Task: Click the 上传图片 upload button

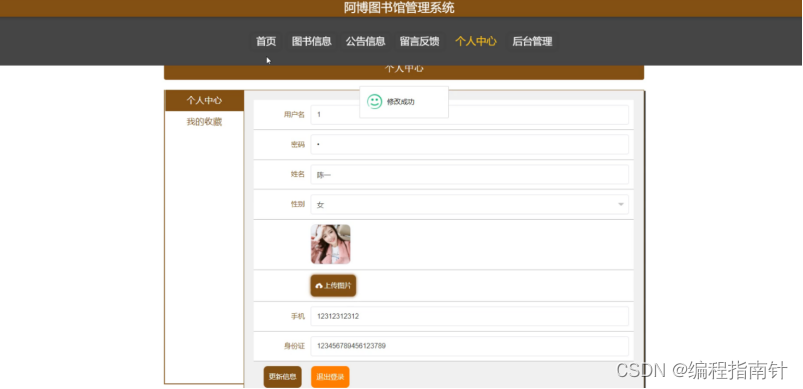Action: point(333,286)
